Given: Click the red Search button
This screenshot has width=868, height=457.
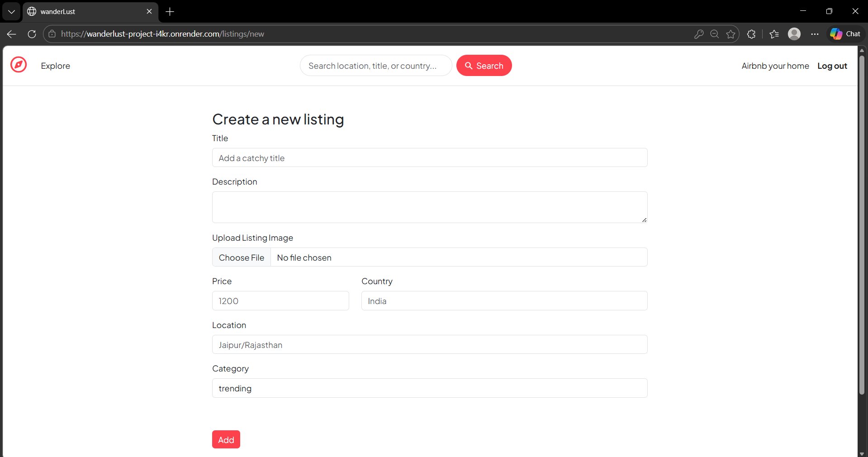Looking at the screenshot, I should 484,66.
